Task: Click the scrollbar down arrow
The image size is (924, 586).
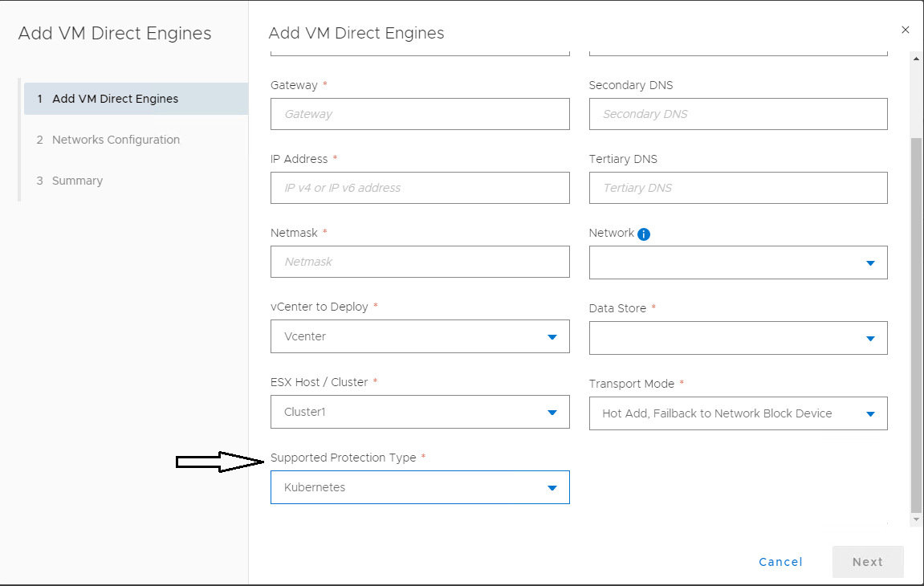Action: click(916, 520)
